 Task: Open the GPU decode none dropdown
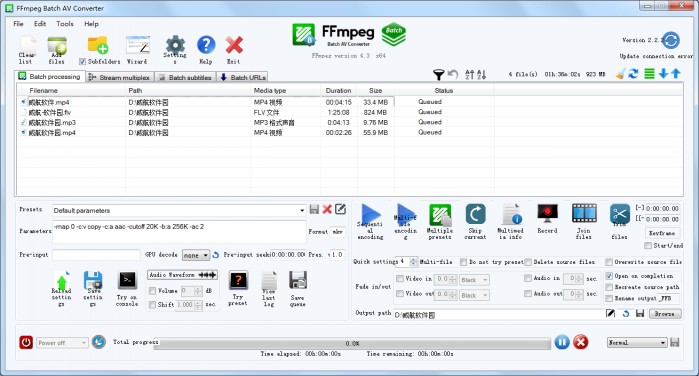196,255
